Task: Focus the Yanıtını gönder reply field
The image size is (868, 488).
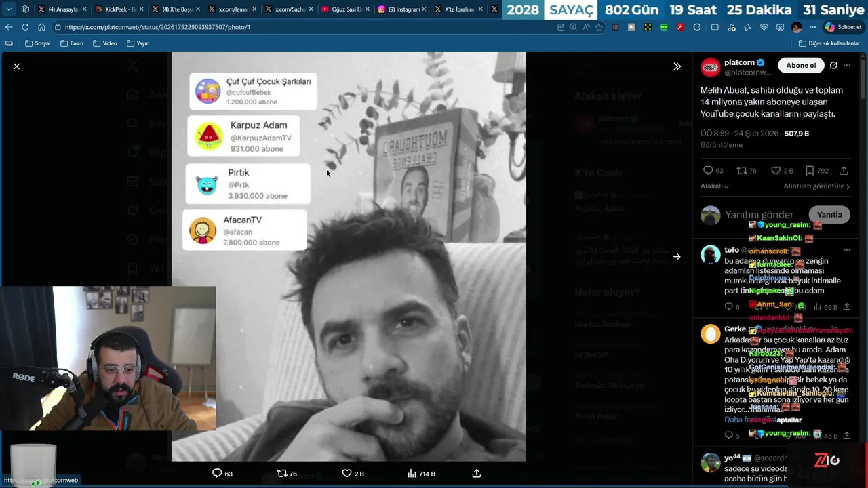Action: tap(759, 215)
